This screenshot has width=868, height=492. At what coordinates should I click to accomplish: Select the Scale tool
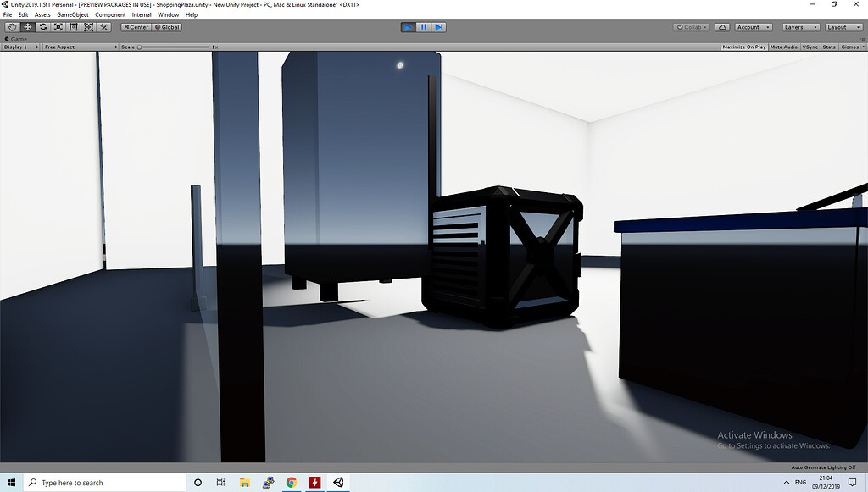click(x=57, y=26)
